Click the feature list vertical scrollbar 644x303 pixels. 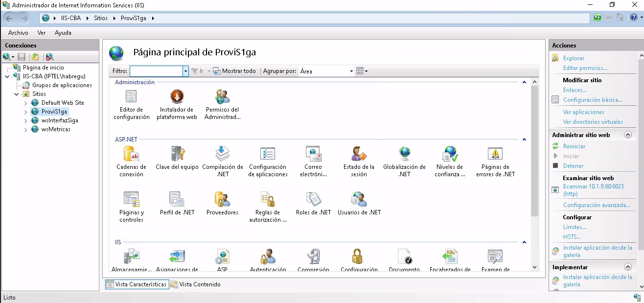(534, 152)
